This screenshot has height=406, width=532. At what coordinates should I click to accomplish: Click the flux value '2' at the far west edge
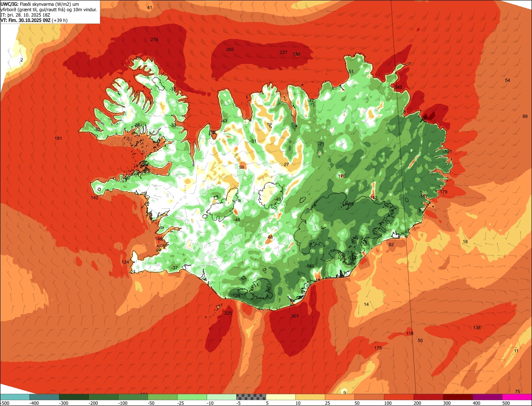click(22, 60)
